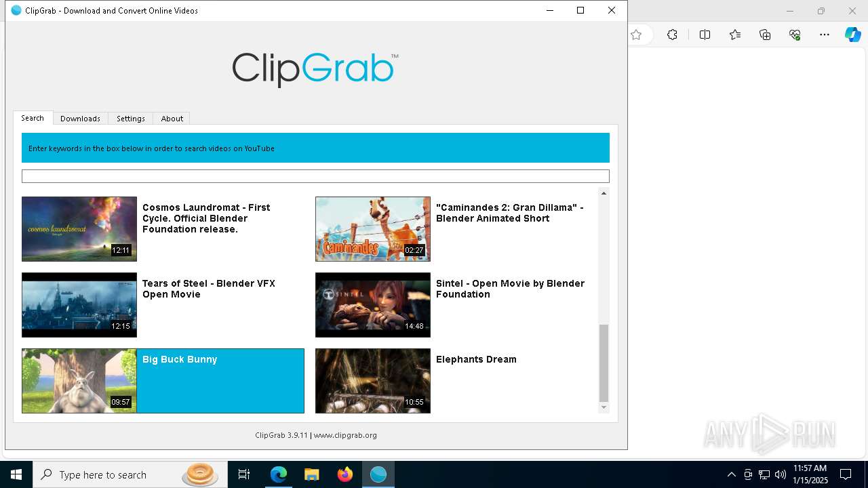The height and width of the screenshot is (488, 868).
Task: Click the Tears of Steel title text
Action: pos(209,289)
